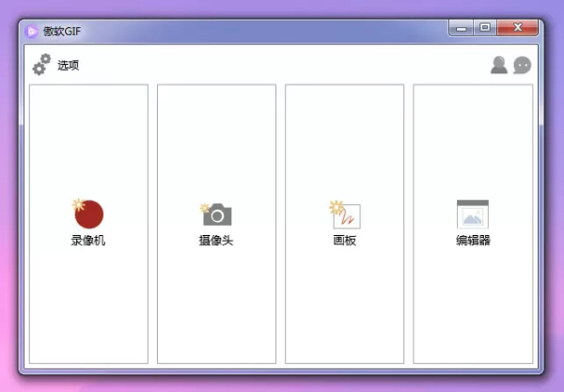Minimize the 傲软GIF window
The image size is (564, 392).
pos(462,27)
